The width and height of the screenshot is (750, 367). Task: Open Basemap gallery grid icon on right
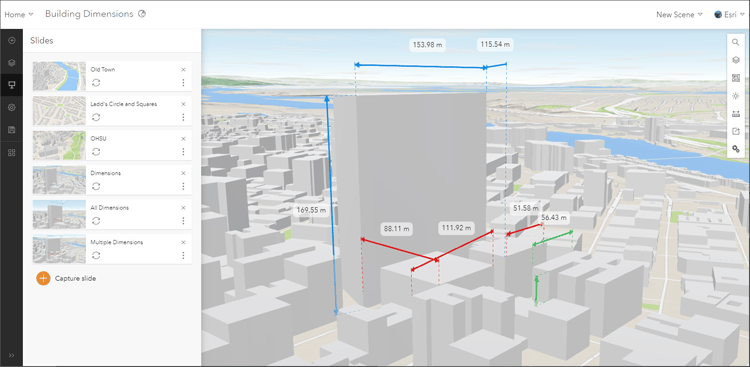[x=736, y=78]
